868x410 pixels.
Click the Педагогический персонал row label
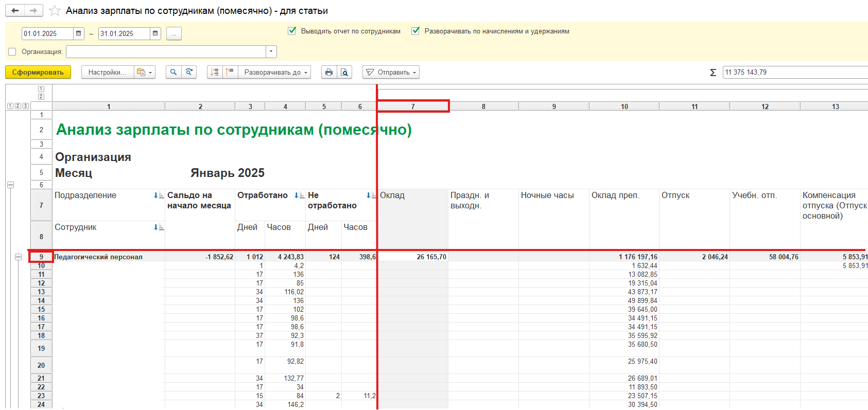coord(98,257)
